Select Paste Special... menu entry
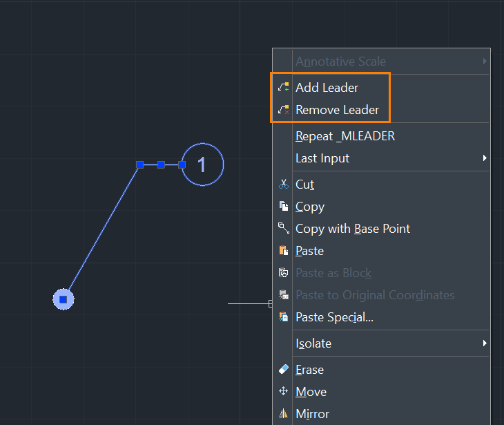Image resolution: width=504 pixels, height=425 pixels. [381, 317]
